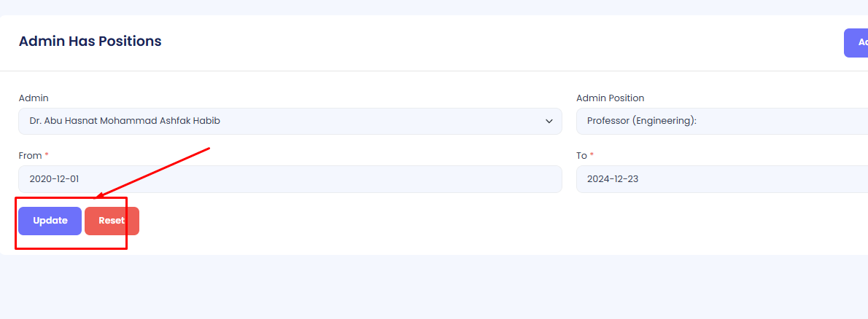Viewport: 868px width, 319px height.
Task: Click the 2020-12-01 date value
Action: (54, 179)
